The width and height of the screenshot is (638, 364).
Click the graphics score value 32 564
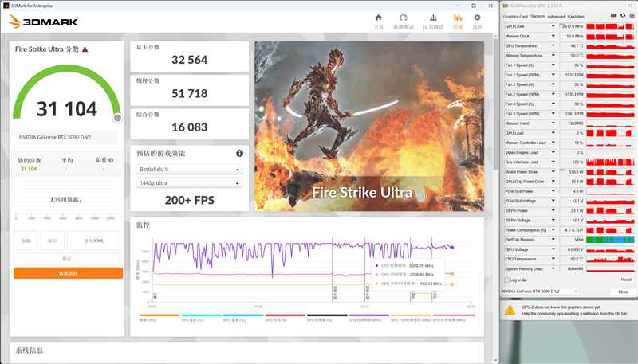click(189, 60)
